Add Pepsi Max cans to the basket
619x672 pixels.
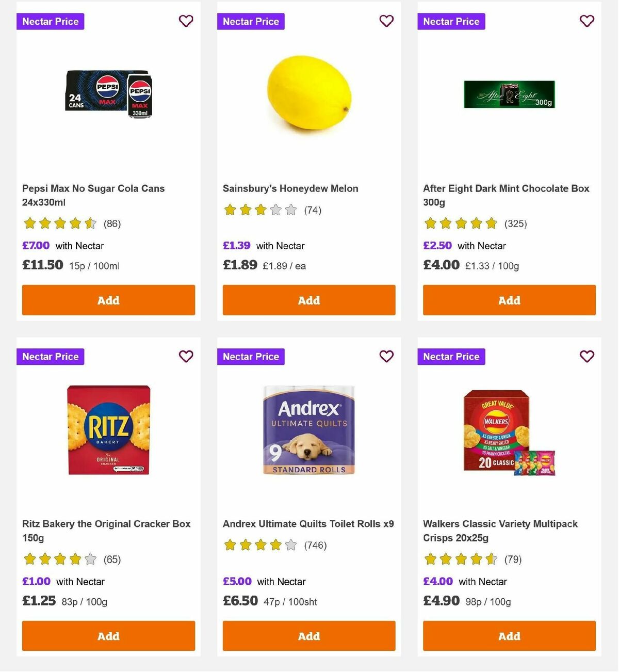(108, 300)
